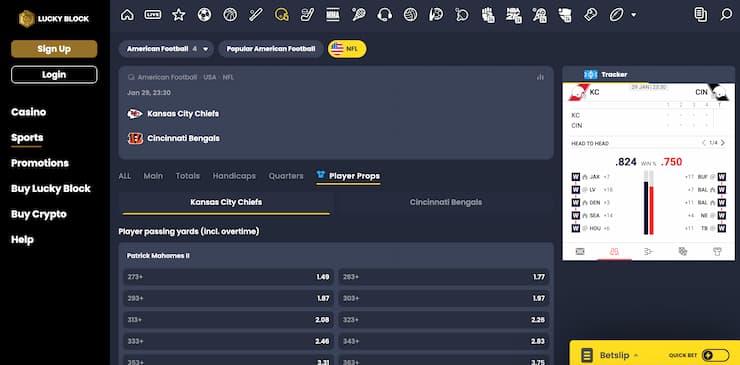Toggle the Quick Bet switch
This screenshot has width=740, height=365.
point(715,356)
